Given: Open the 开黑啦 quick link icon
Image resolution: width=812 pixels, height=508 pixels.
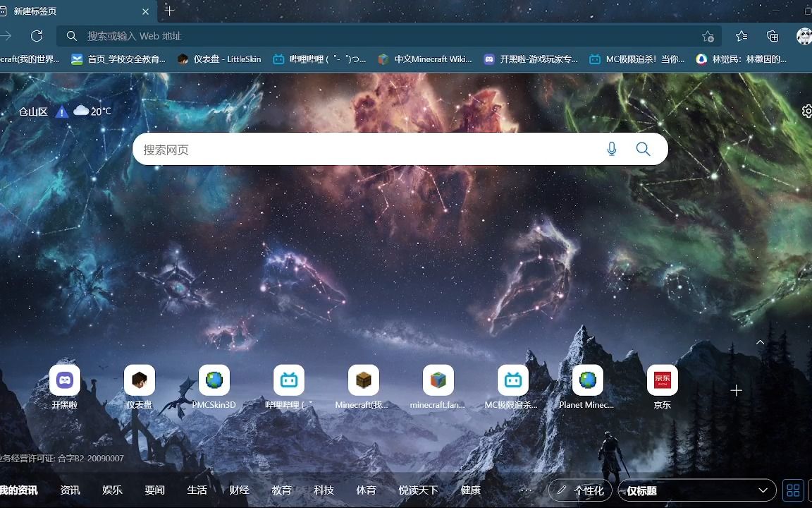Looking at the screenshot, I should [x=65, y=381].
